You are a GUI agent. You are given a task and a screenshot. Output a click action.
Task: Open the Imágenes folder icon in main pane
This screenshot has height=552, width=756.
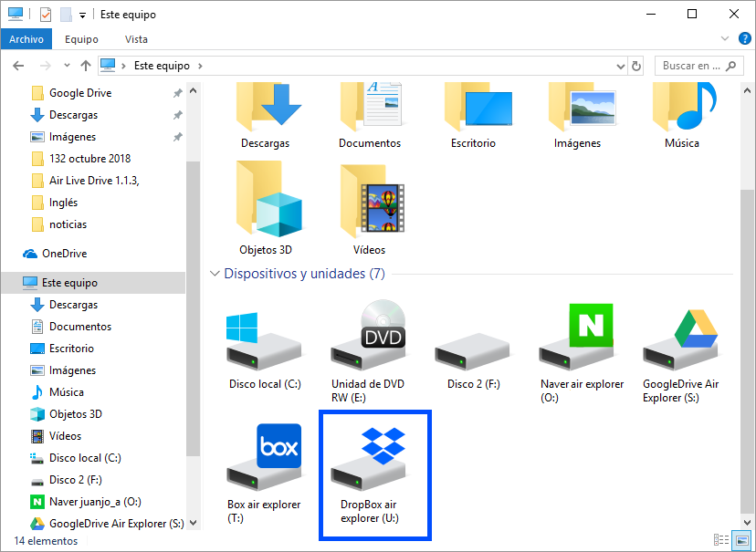tap(582, 107)
